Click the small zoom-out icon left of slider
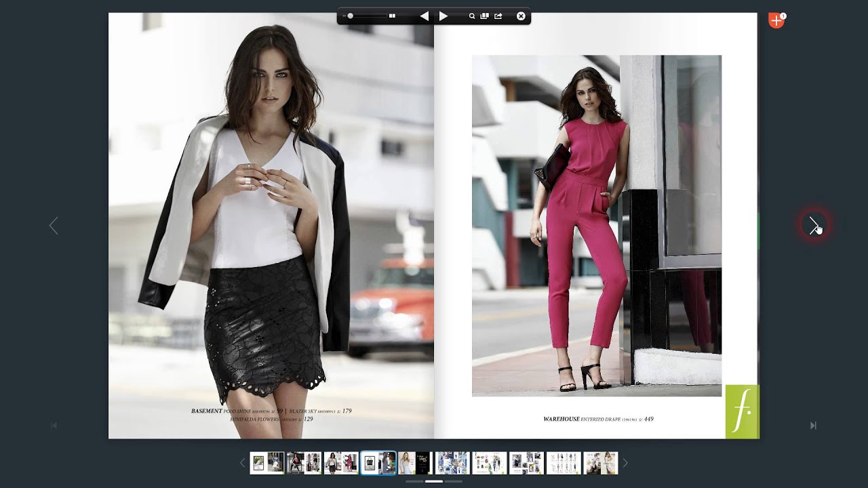This screenshot has width=868, height=488. pos(344,16)
